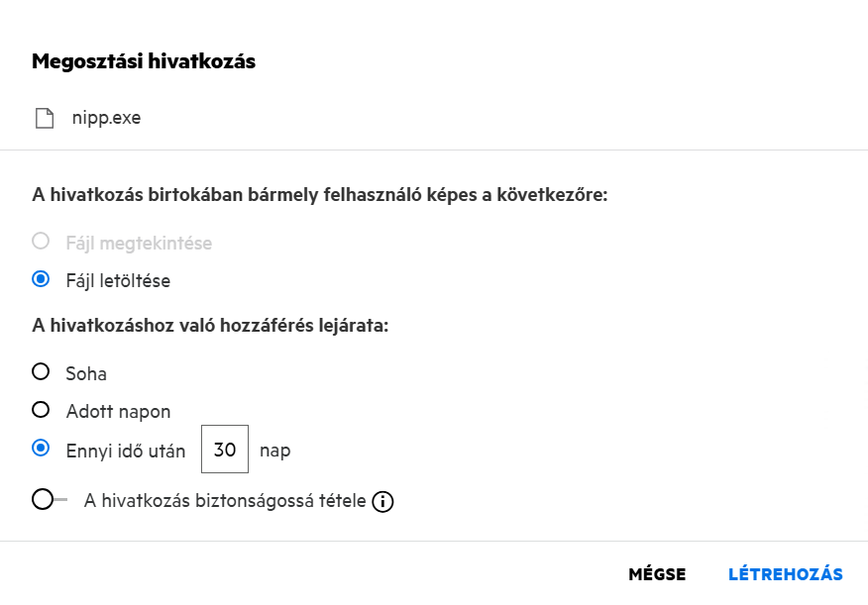Image resolution: width=868 pixels, height=605 pixels.
Task: Choose the "Soha" expiration radio button
Action: point(41,372)
